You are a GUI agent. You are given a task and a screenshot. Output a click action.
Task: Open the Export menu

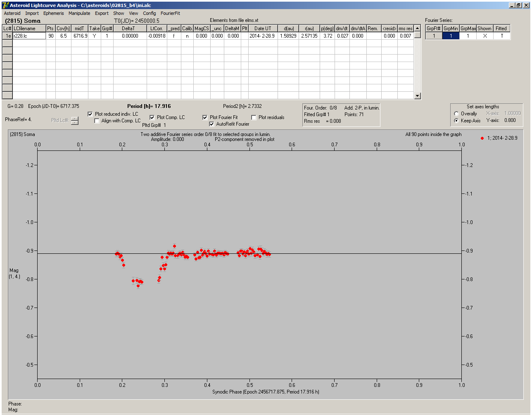point(102,13)
